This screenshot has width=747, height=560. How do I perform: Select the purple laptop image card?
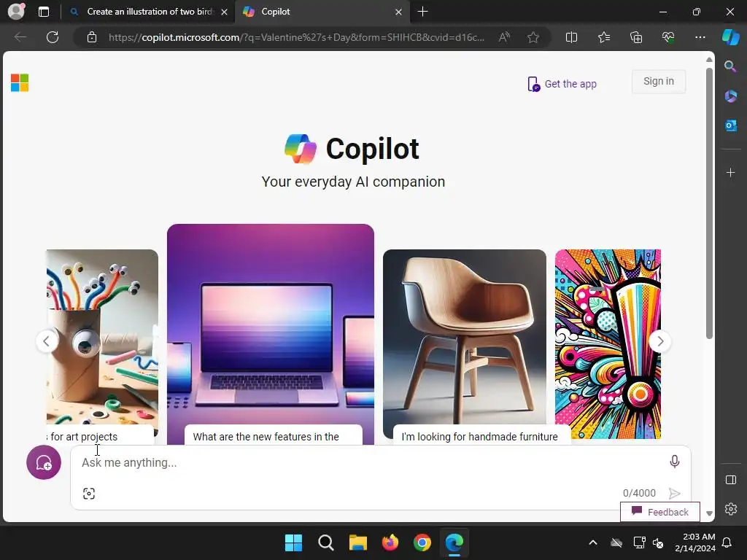(271, 324)
